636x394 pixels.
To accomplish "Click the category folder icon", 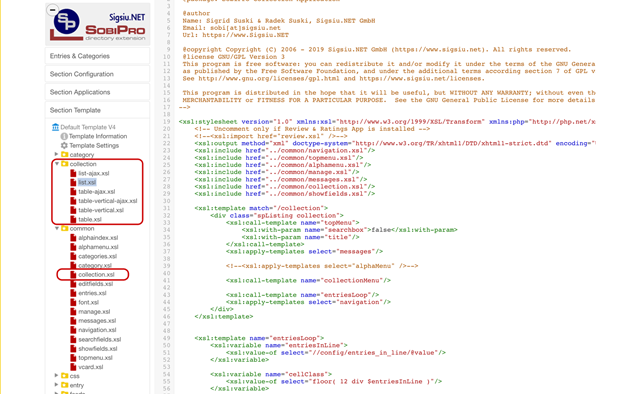I will coord(64,155).
